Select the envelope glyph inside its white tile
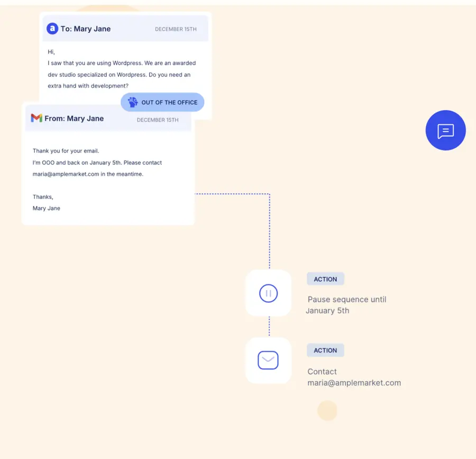The width and height of the screenshot is (476, 459). pos(268,360)
